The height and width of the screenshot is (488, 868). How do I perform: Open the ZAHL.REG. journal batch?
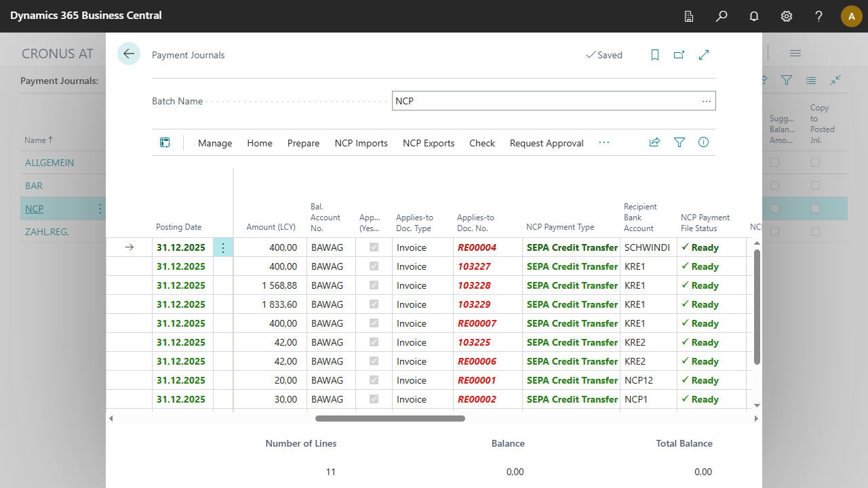tap(47, 232)
